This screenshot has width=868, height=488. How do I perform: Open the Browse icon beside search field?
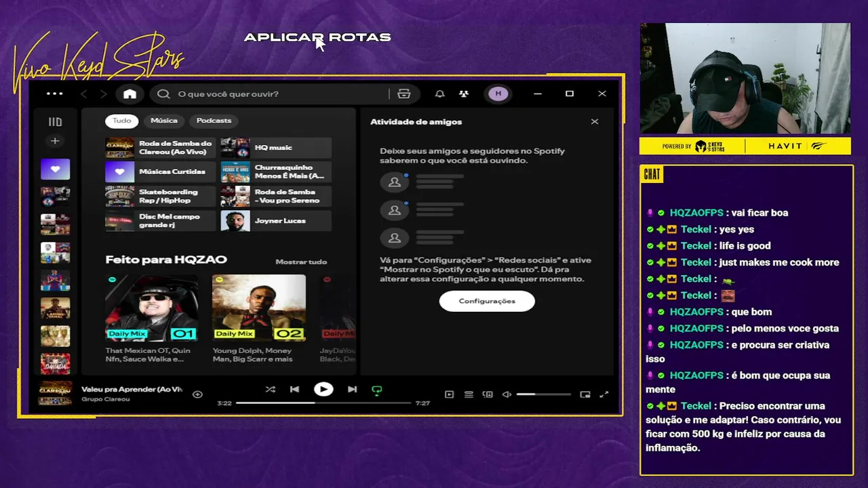(404, 94)
